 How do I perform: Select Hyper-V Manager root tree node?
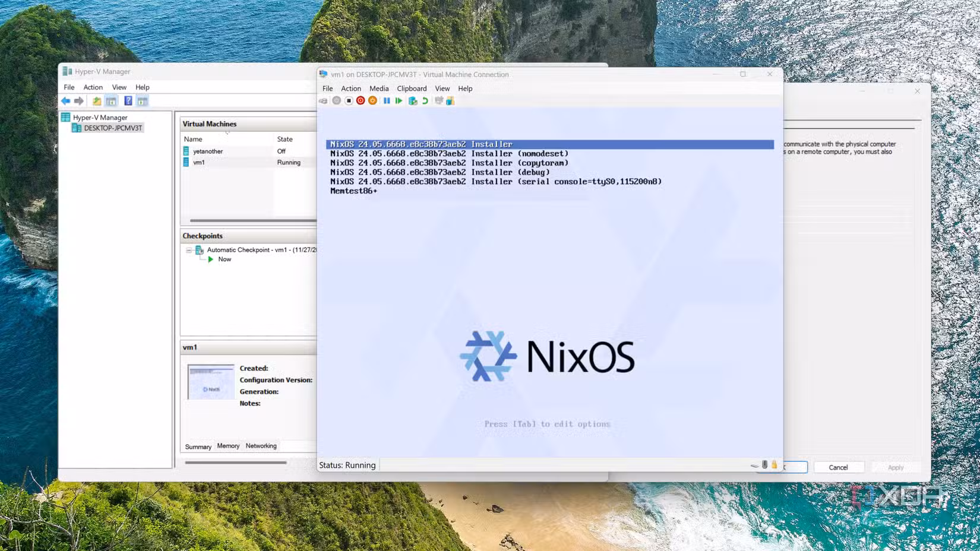point(100,118)
